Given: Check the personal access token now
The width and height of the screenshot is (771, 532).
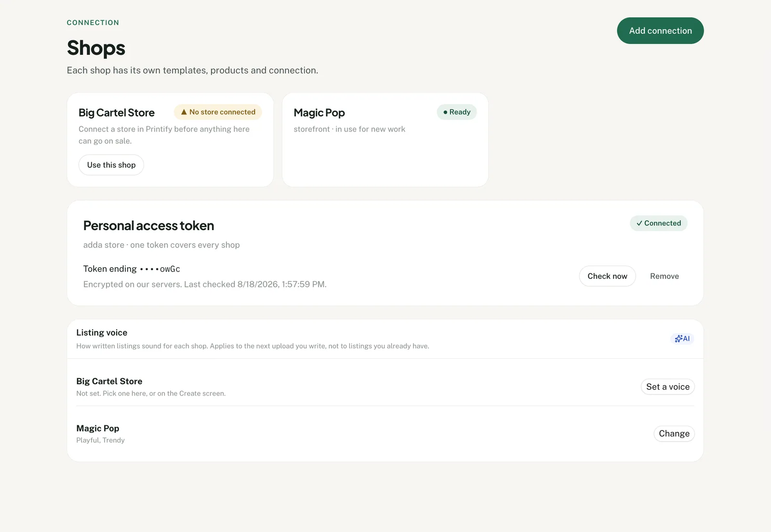Looking at the screenshot, I should tap(607, 276).
